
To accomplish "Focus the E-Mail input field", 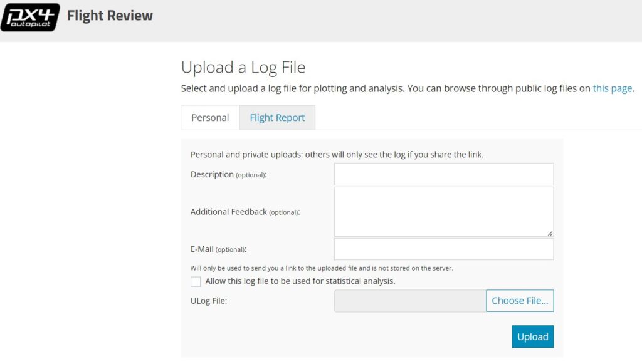I will point(443,249).
